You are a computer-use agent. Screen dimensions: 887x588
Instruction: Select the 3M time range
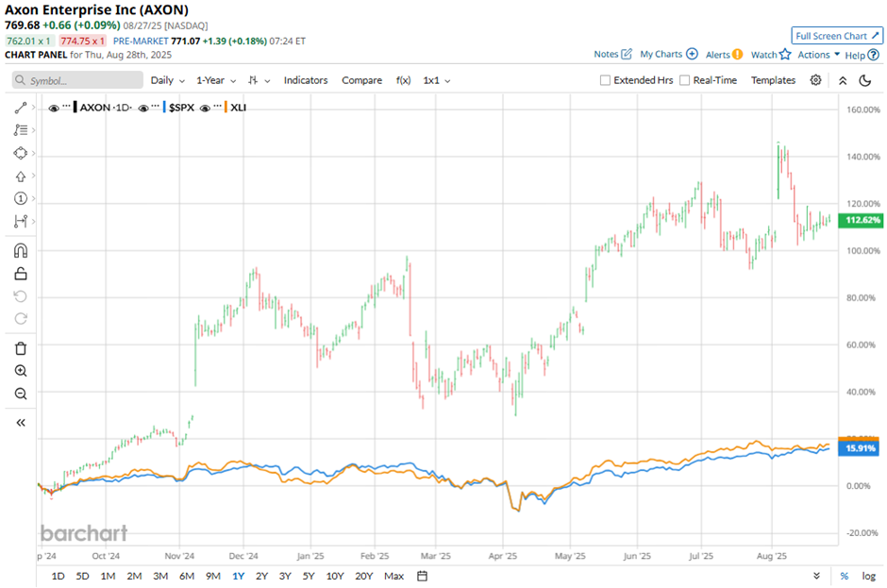160,576
